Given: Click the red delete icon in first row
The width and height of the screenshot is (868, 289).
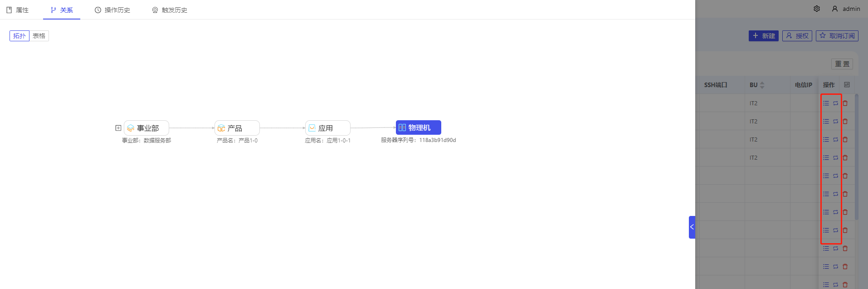Looking at the screenshot, I should (x=845, y=103).
